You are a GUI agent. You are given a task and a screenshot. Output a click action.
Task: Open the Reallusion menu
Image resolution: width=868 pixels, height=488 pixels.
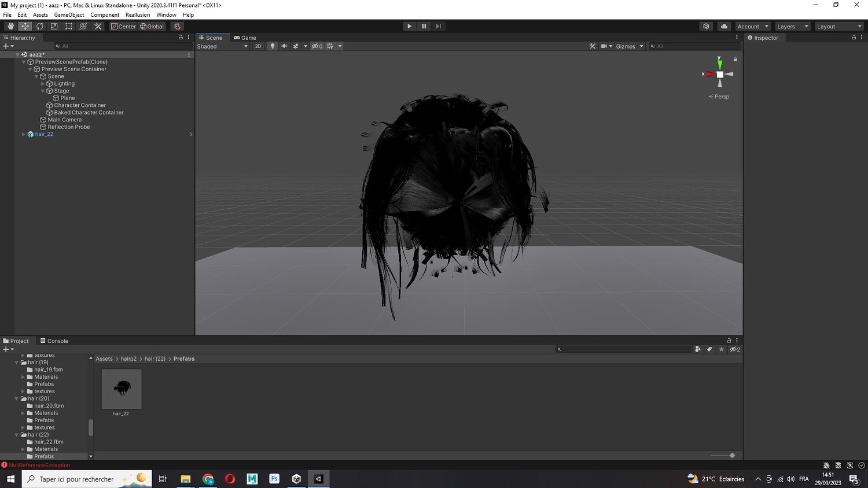(137, 14)
